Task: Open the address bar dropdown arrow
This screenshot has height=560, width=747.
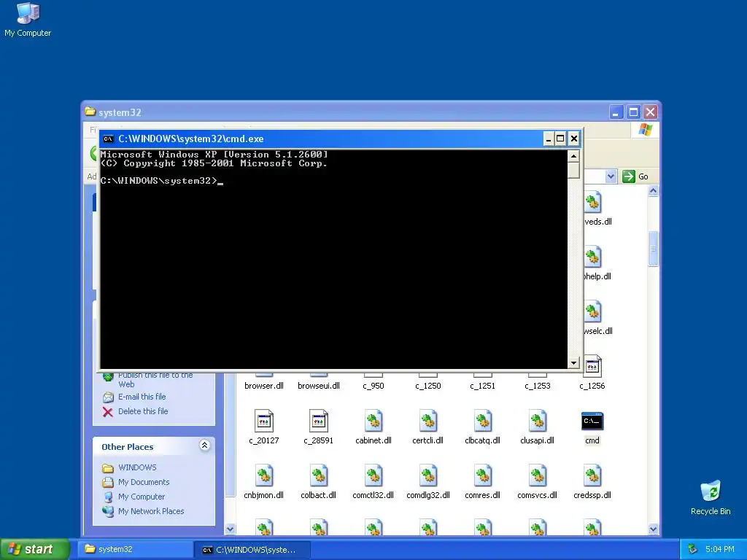Action: coord(611,176)
